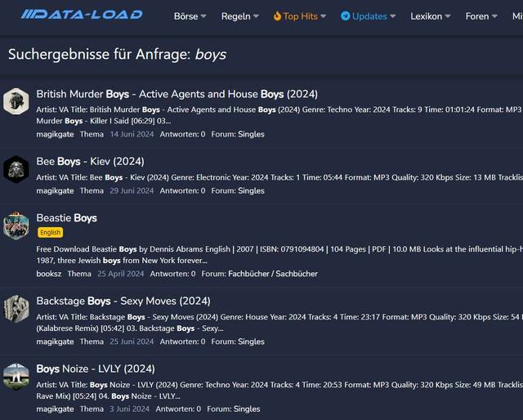Click the Beastie Boys book description snippet
This screenshot has height=420, width=523.
(279, 255)
